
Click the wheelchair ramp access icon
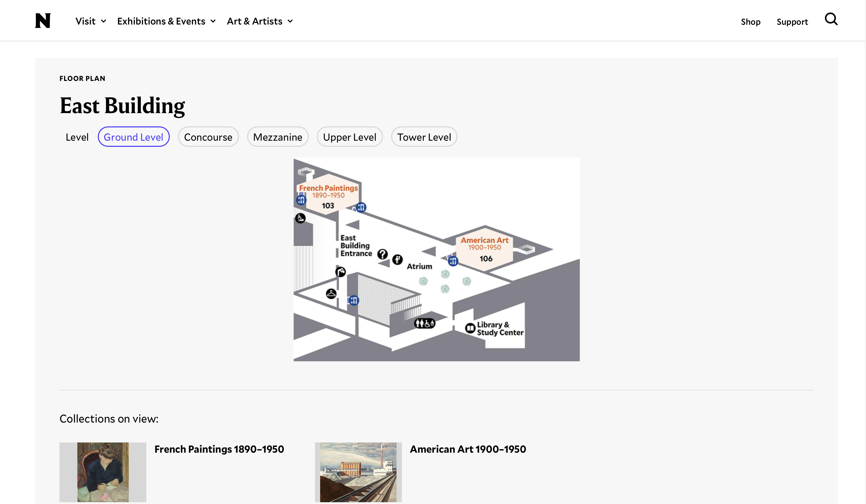click(300, 218)
